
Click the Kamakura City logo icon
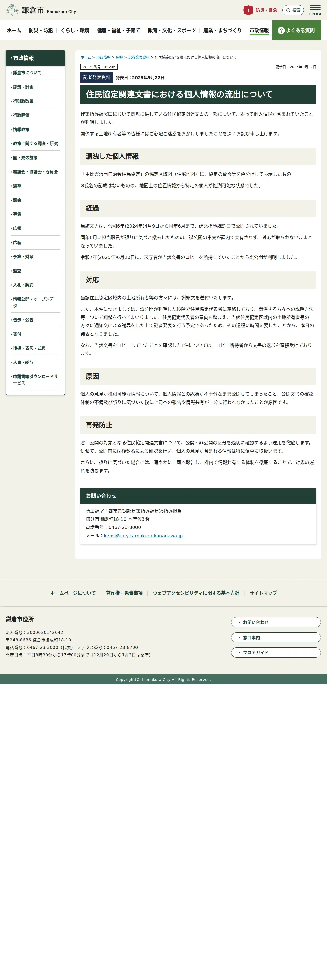tap(12, 10)
